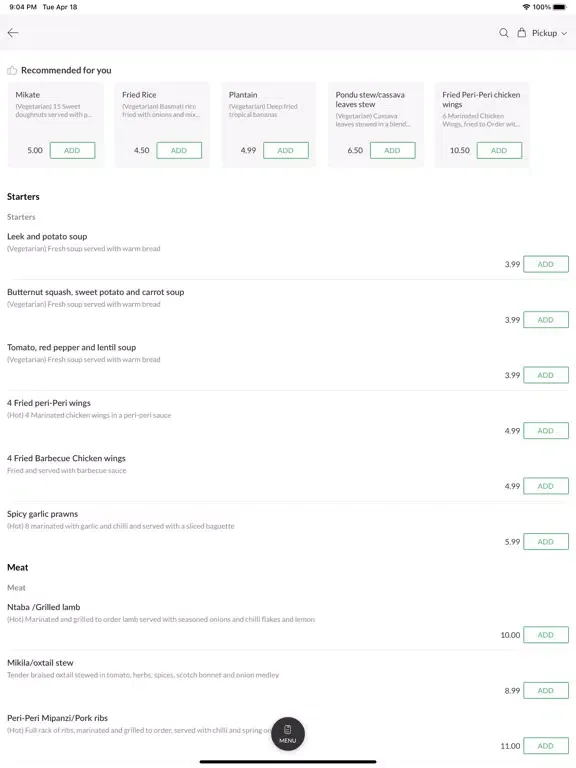Add Leek and potato soup
The height and width of the screenshot is (768, 576).
546,264
